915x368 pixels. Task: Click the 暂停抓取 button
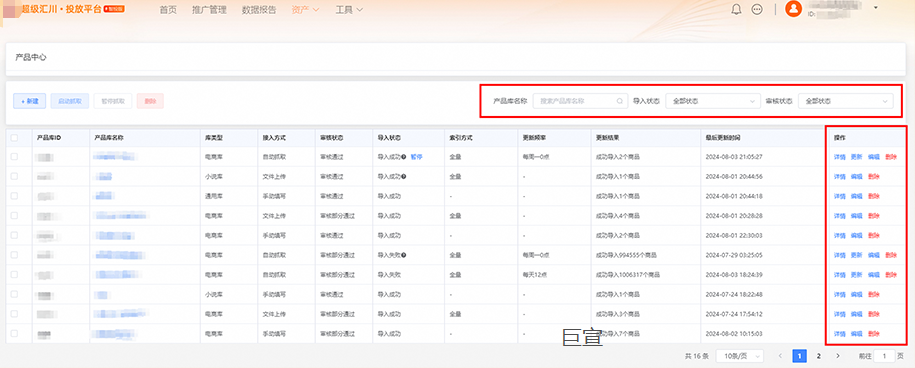click(x=113, y=101)
